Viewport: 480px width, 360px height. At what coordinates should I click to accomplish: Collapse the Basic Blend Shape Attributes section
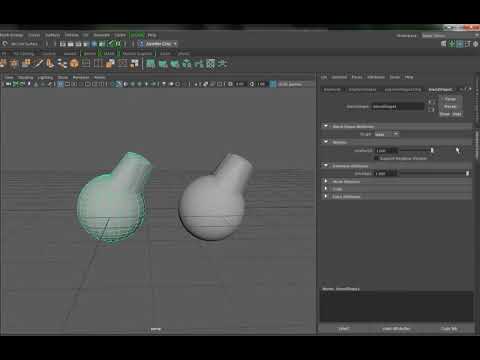[x=326, y=126]
